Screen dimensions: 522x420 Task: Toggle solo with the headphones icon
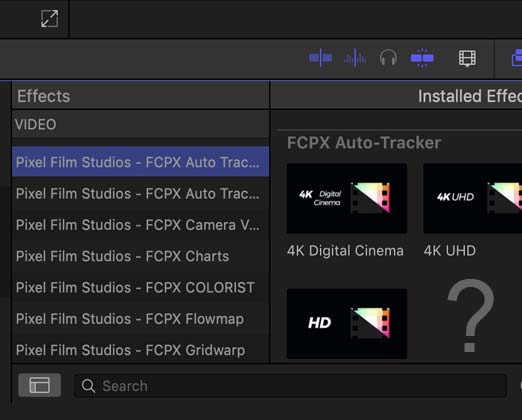[x=388, y=58]
